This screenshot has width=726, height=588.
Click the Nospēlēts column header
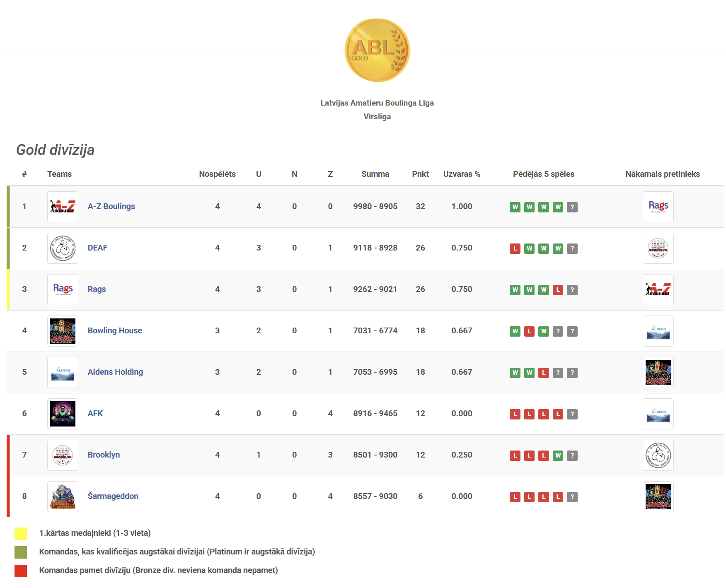pyautogui.click(x=217, y=174)
